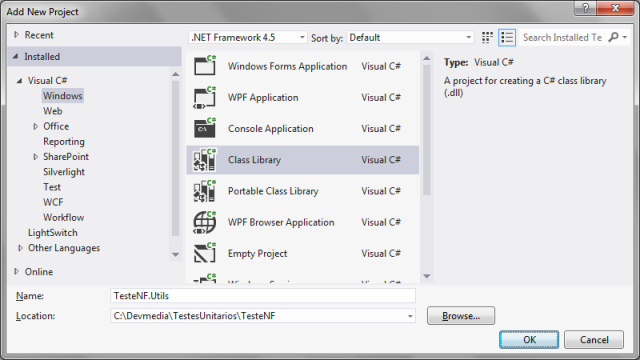Click the Class Library template icon
The height and width of the screenshot is (360, 640).
(204, 160)
